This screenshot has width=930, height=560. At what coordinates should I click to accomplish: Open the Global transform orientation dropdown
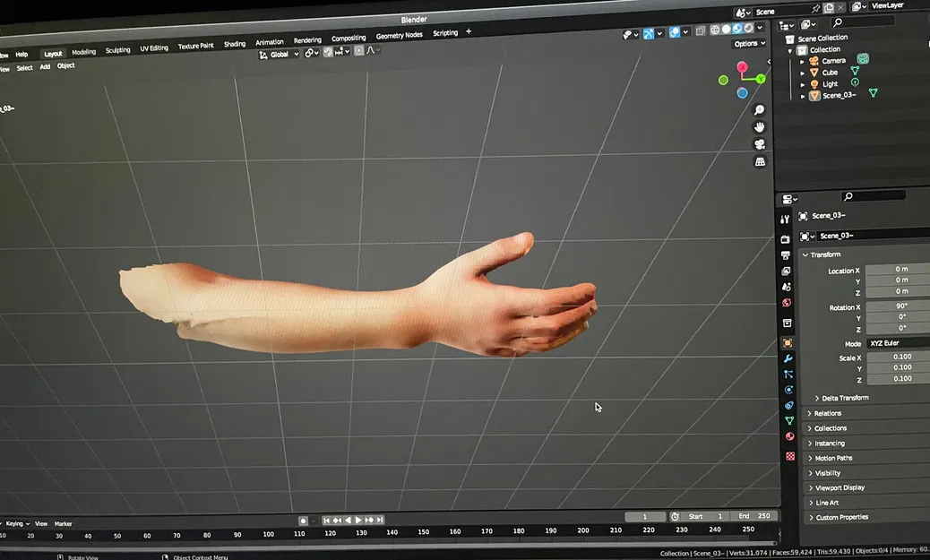tap(279, 55)
